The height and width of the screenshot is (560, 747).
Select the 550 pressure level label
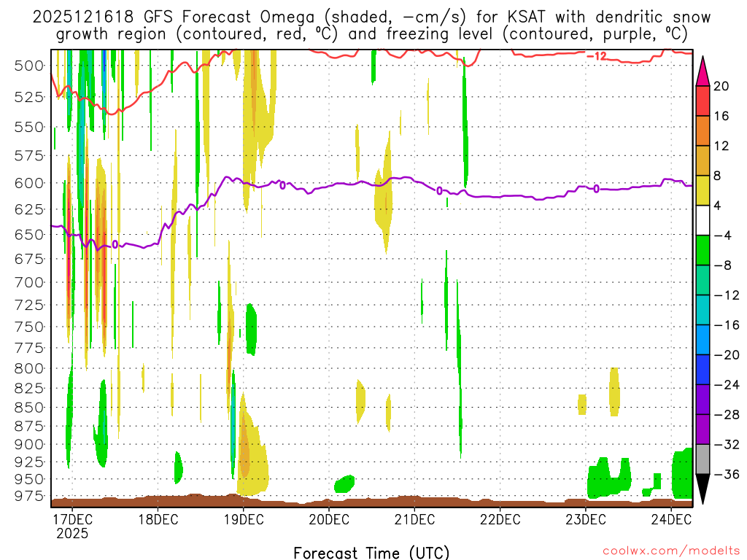(29, 127)
